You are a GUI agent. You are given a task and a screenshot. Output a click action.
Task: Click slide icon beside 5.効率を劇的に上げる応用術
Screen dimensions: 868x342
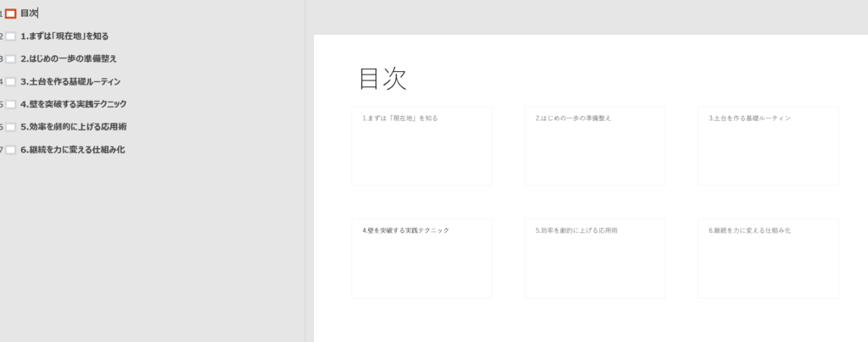tap(11, 127)
